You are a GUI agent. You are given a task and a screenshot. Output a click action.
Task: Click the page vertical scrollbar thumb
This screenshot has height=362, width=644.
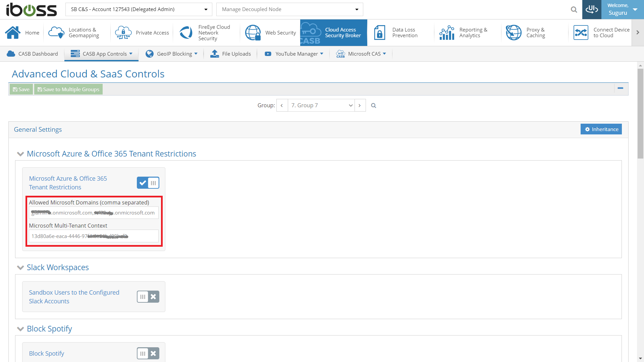click(x=640, y=113)
